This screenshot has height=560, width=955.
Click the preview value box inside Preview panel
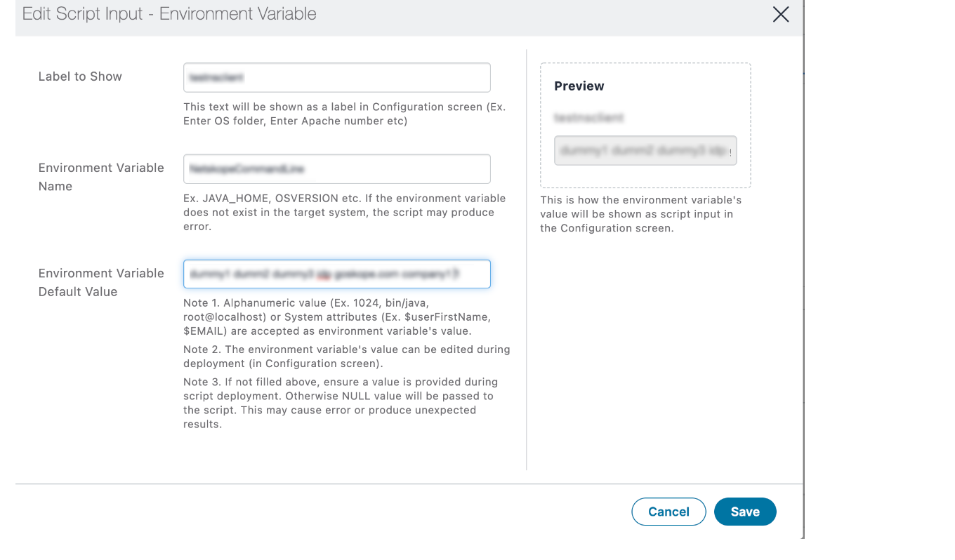tap(644, 150)
